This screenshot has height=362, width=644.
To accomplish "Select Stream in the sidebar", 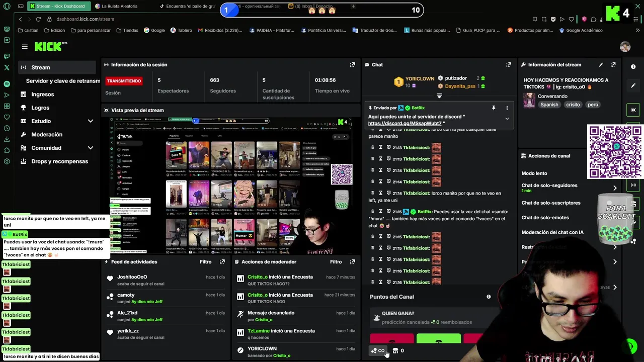I will click(x=56, y=67).
